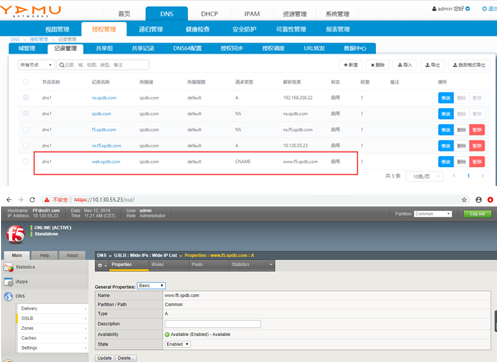The width and height of the screenshot is (497, 362).
Task: Click the logout icon at top right
Action: pyautogui.click(x=484, y=9)
